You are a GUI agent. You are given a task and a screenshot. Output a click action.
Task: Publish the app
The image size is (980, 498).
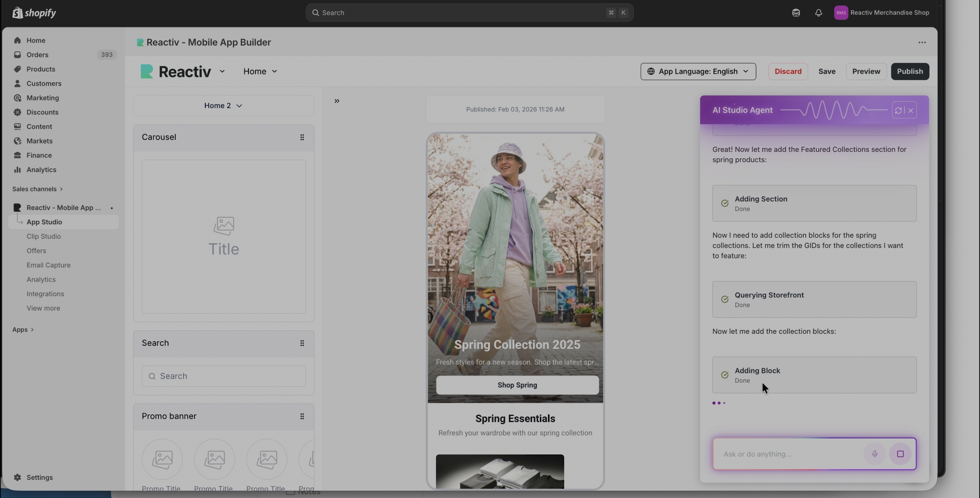point(910,72)
